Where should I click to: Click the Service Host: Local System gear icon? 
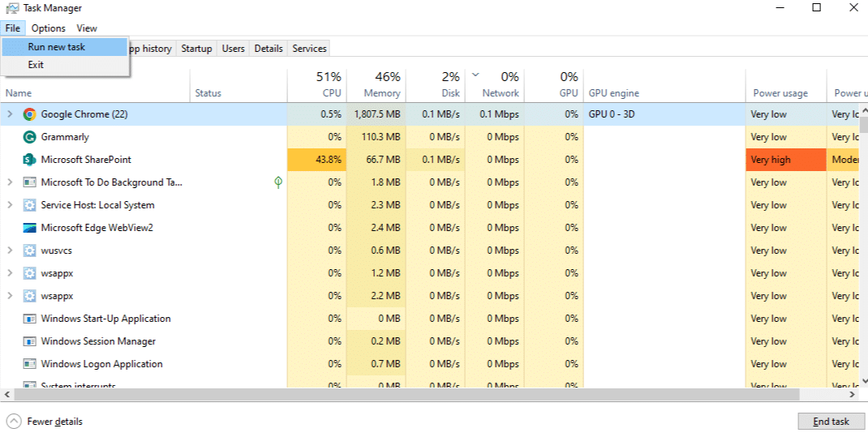click(29, 204)
